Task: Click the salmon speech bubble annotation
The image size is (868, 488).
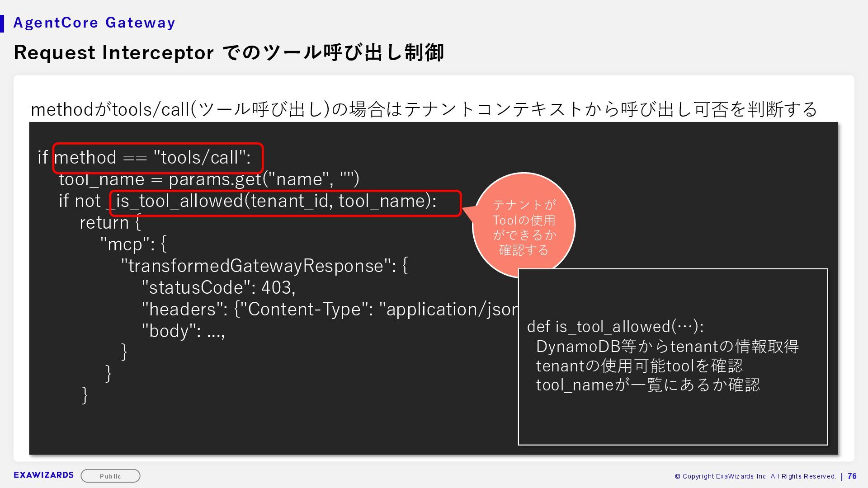Action: coord(524,226)
